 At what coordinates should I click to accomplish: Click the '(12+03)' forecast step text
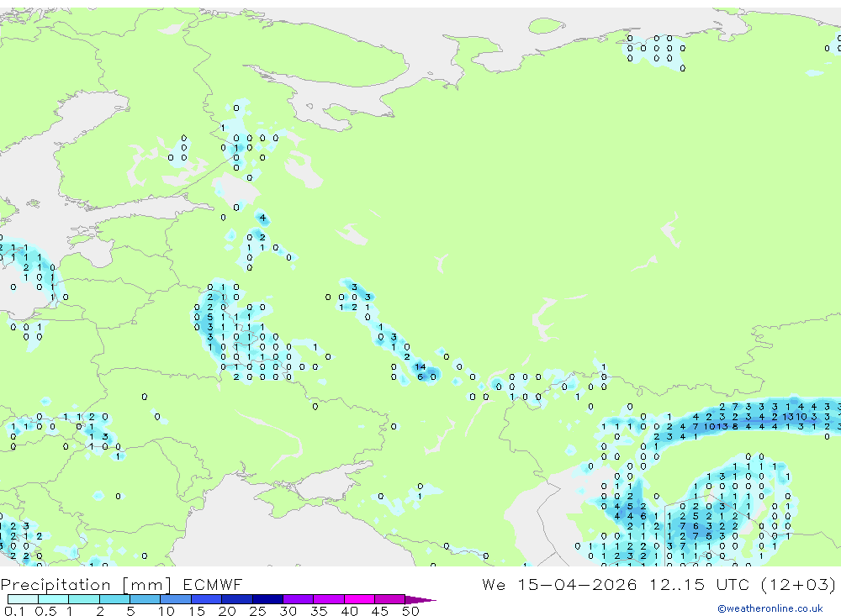pos(798,584)
